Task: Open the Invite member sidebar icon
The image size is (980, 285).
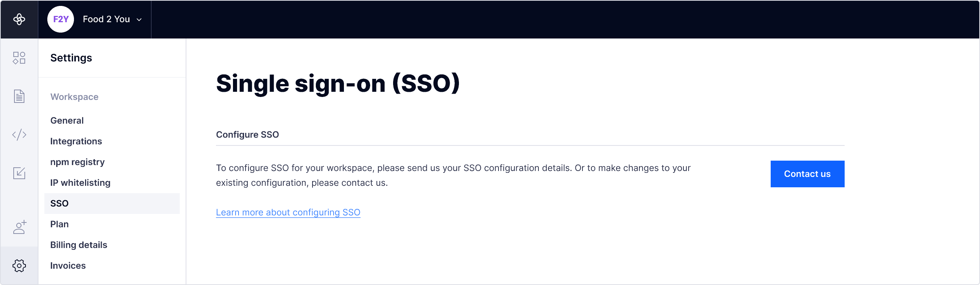Action: point(19,228)
